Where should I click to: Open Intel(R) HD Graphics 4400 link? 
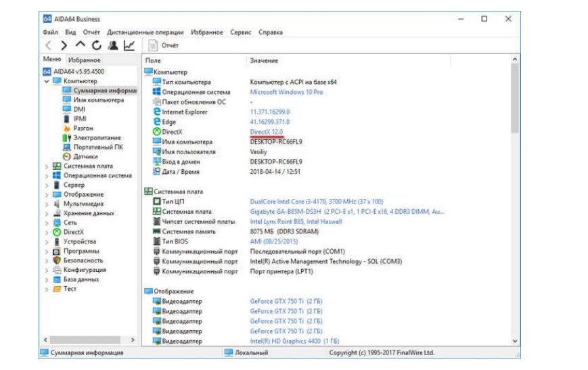click(294, 341)
